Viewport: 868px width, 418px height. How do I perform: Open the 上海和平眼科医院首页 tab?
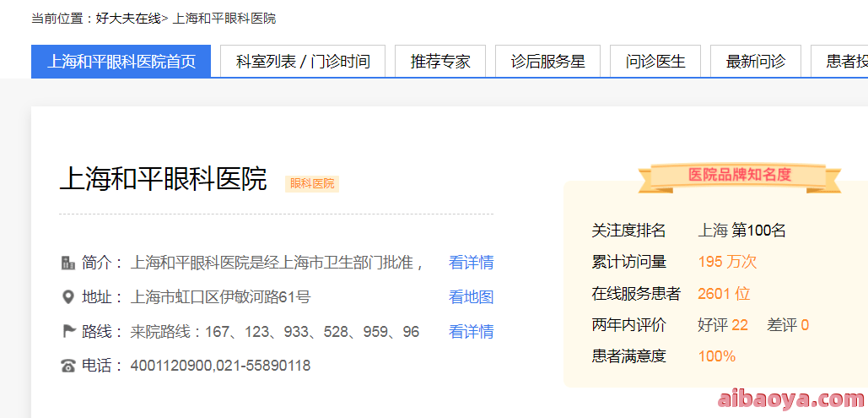tap(121, 61)
